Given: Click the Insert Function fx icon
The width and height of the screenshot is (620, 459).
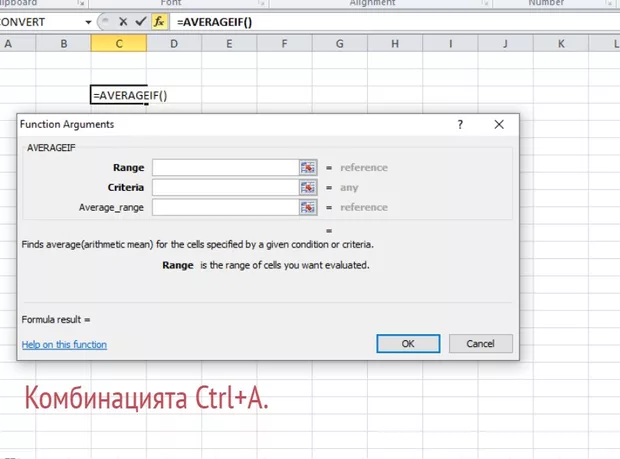Looking at the screenshot, I should [x=159, y=21].
